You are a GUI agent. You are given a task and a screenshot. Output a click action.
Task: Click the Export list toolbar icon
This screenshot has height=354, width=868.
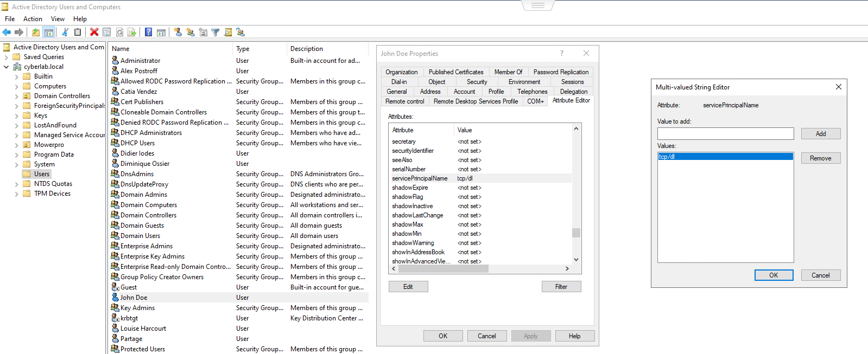(x=132, y=33)
